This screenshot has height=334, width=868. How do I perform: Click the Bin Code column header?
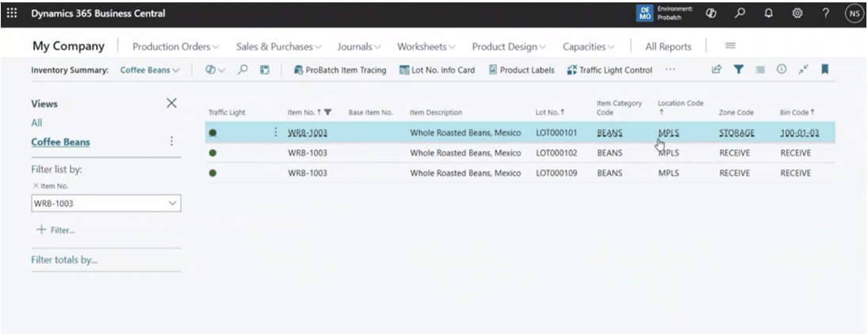tap(797, 113)
